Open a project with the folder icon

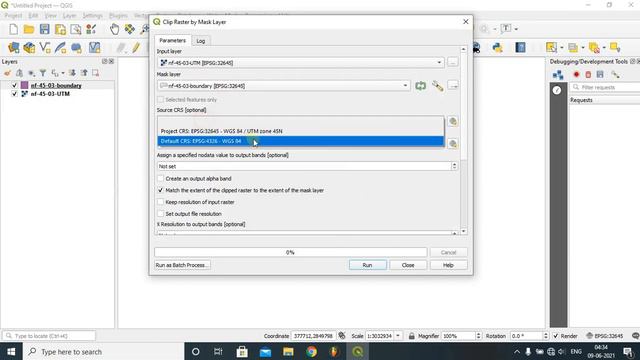[x=29, y=29]
